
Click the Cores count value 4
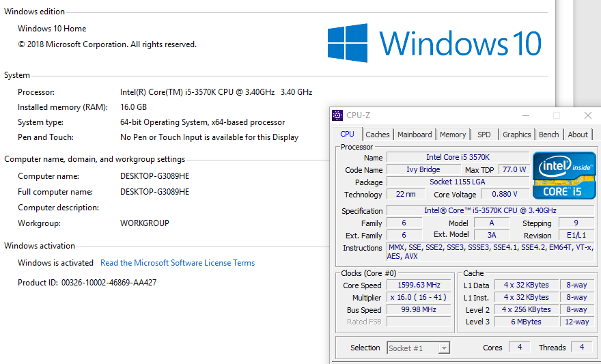(519, 347)
